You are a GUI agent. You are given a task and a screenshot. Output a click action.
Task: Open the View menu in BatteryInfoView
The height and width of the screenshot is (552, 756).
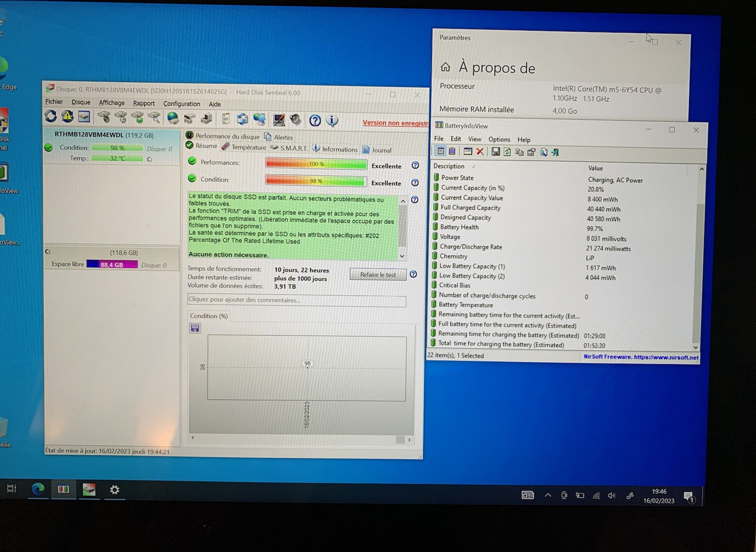pyautogui.click(x=475, y=139)
